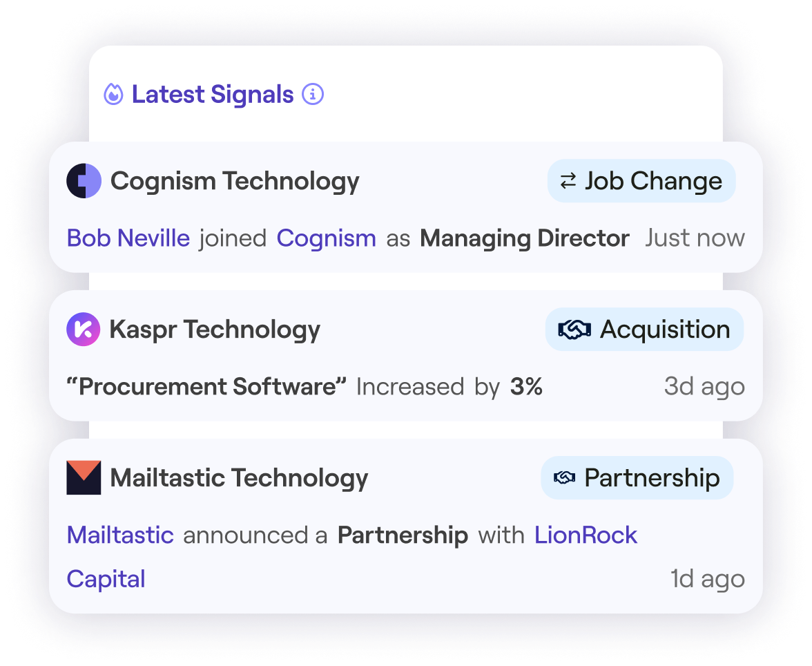Click the swap arrows icon in Job Change

point(568,182)
